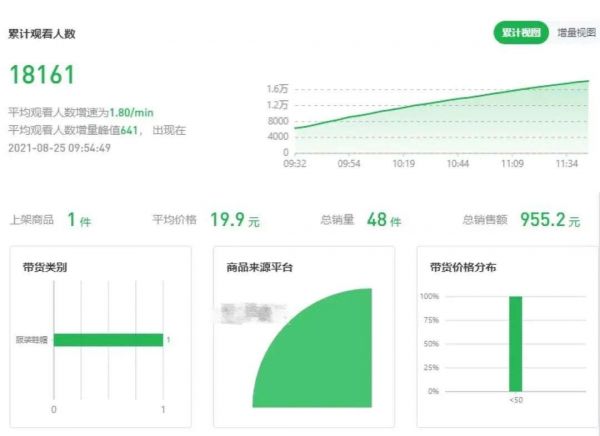Image resolution: width=600 pixels, height=436 pixels.
Task: Click the 累计观看人数 heading
Action: tap(41, 34)
